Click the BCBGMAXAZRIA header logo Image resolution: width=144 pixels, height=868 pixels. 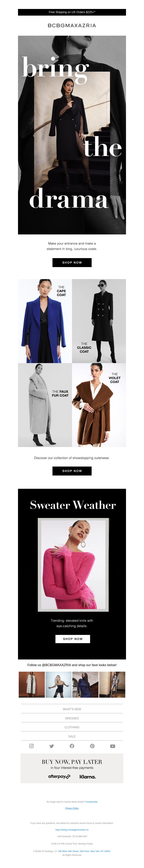click(72, 26)
